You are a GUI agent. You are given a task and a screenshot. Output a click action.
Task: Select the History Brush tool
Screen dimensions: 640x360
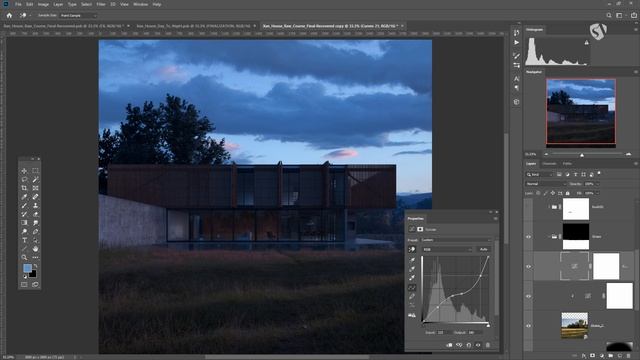[x=24, y=214]
